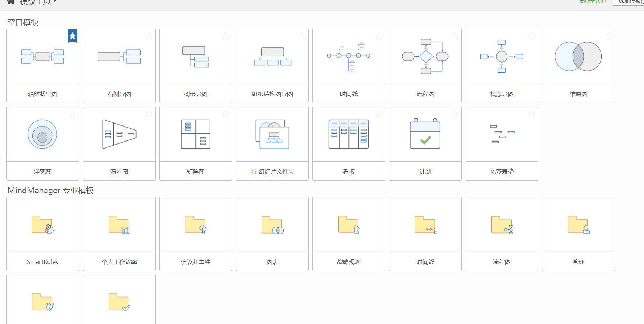The height and width of the screenshot is (324, 644).
Task: Click the 右侧导图 label
Action: (119, 94)
